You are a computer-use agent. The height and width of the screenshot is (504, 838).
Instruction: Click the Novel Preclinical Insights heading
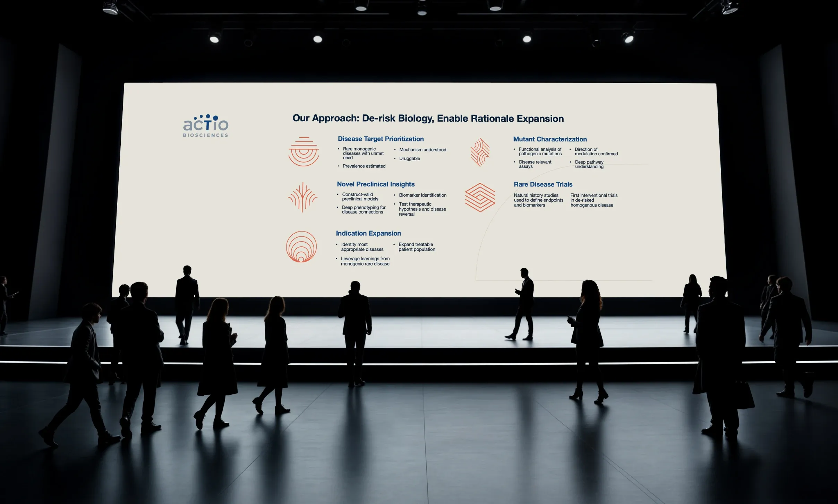click(x=376, y=184)
